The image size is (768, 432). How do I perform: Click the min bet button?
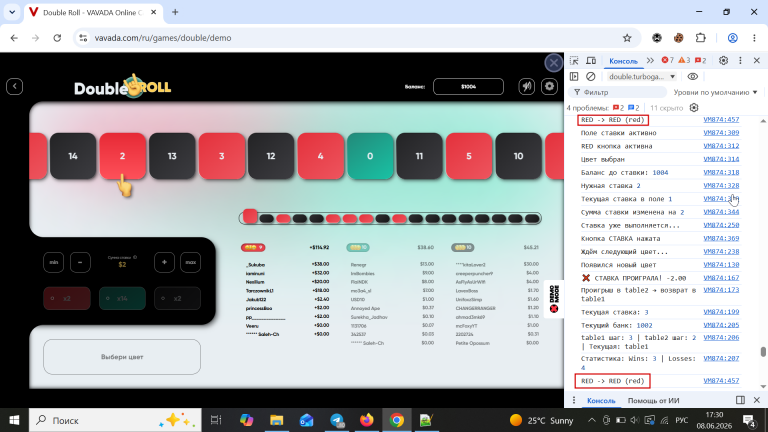pos(54,263)
